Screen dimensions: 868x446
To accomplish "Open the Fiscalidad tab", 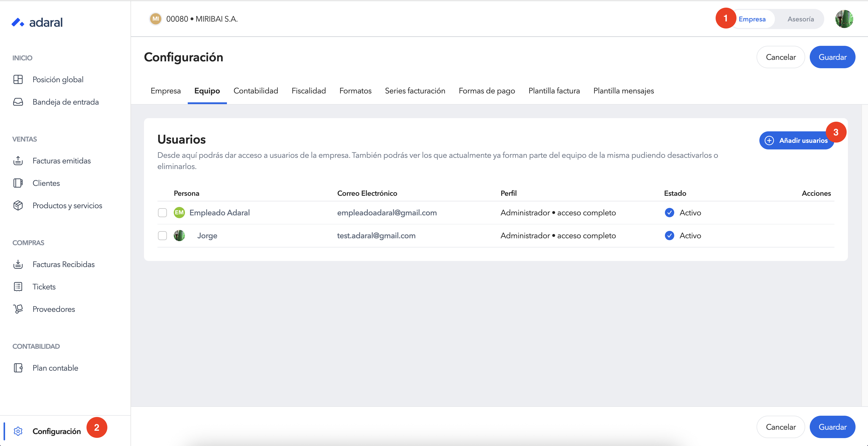I will point(309,91).
